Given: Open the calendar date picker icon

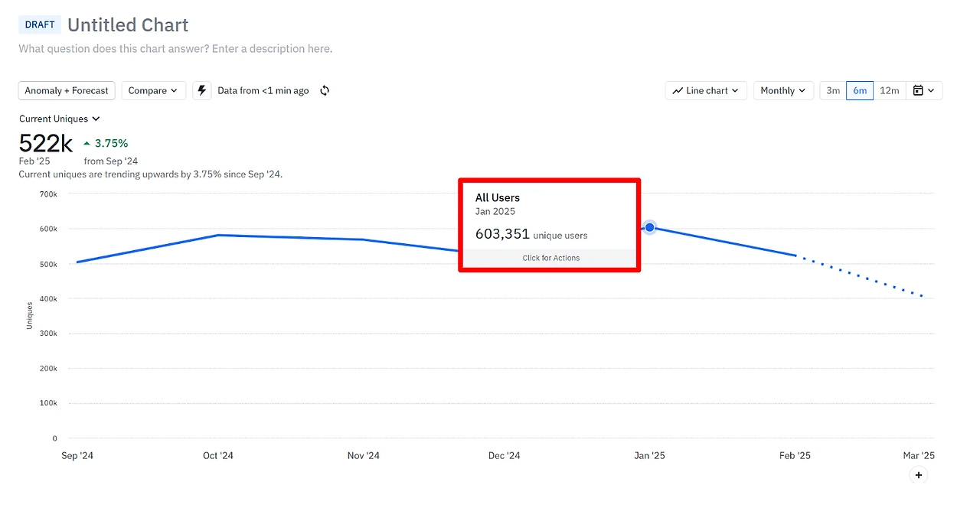Looking at the screenshot, I should tap(924, 90).
